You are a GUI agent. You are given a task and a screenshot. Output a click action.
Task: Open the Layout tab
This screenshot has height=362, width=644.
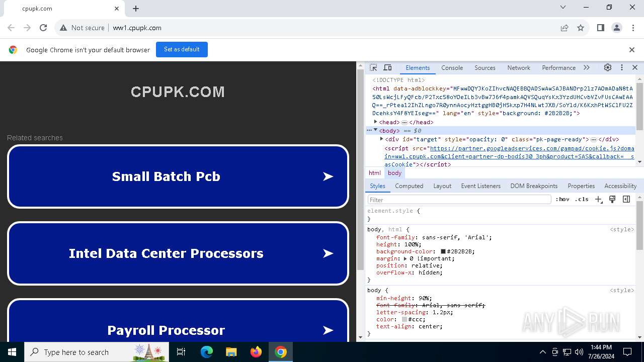coord(442,186)
